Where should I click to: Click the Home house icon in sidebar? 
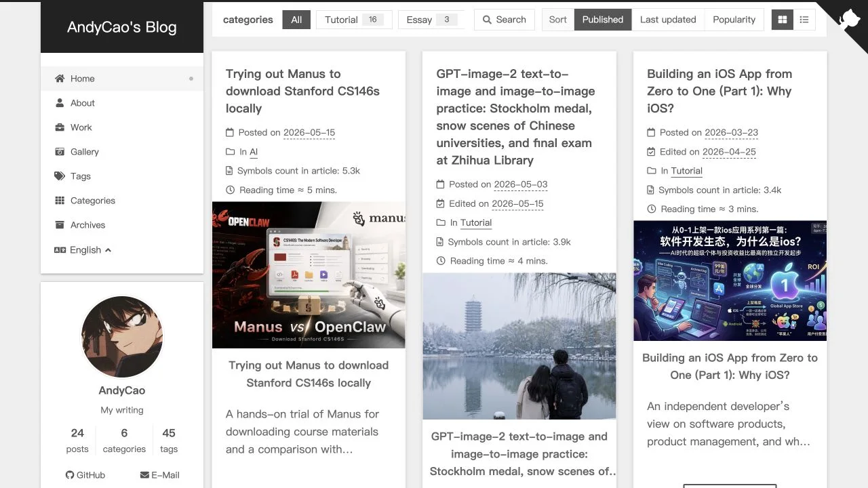coord(60,79)
